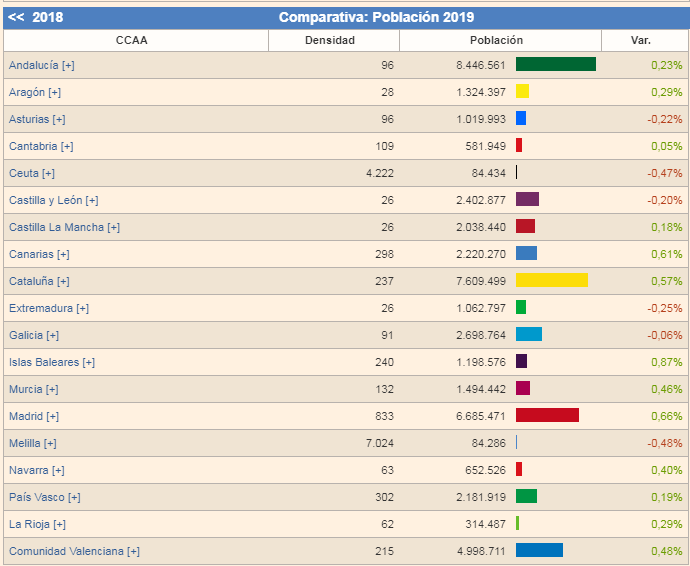Screen dimensions: 690x566
Task: Expand Madrid with its [+] marker
Action: pyautogui.click(x=52, y=416)
